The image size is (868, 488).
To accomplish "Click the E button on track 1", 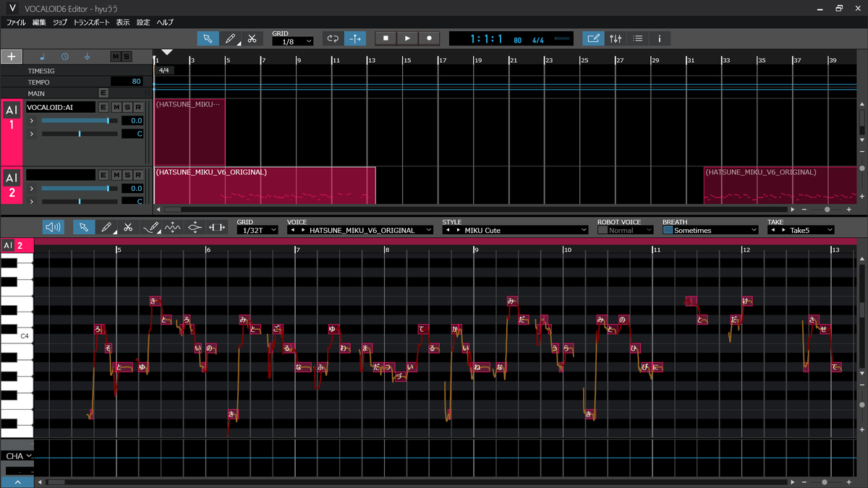I will pyautogui.click(x=103, y=107).
